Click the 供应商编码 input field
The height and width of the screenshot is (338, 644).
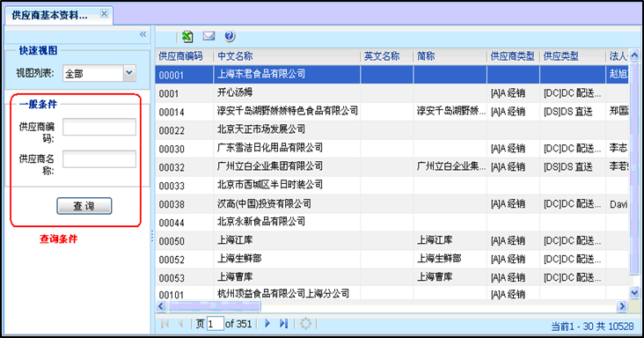click(99, 127)
